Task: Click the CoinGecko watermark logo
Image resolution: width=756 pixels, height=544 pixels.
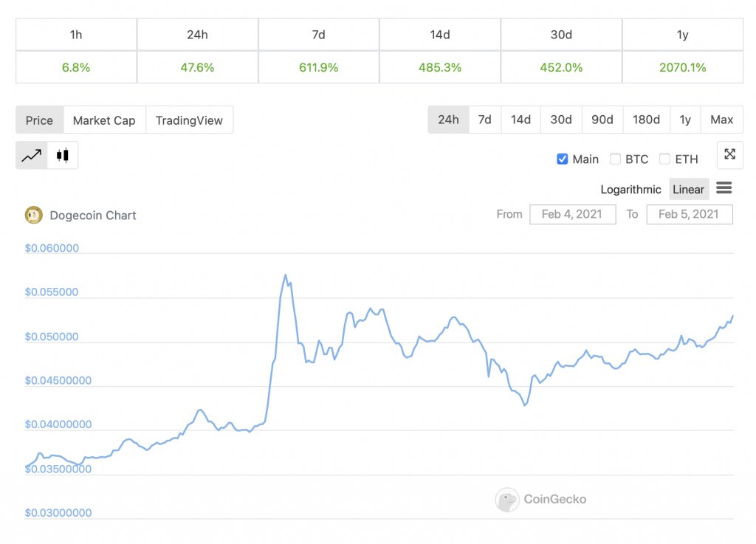Action: coord(506,500)
